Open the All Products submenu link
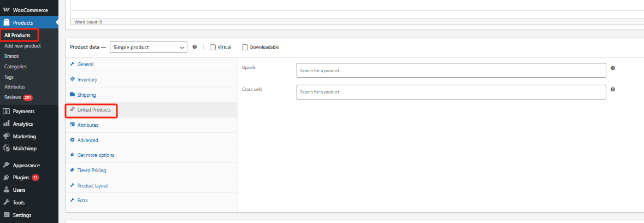Viewport: 644px width, 223px height. pos(17,36)
